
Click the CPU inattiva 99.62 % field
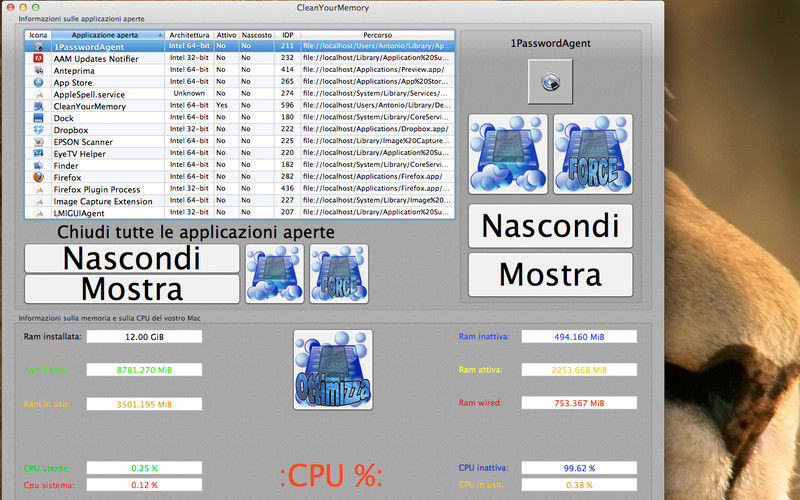pos(579,468)
